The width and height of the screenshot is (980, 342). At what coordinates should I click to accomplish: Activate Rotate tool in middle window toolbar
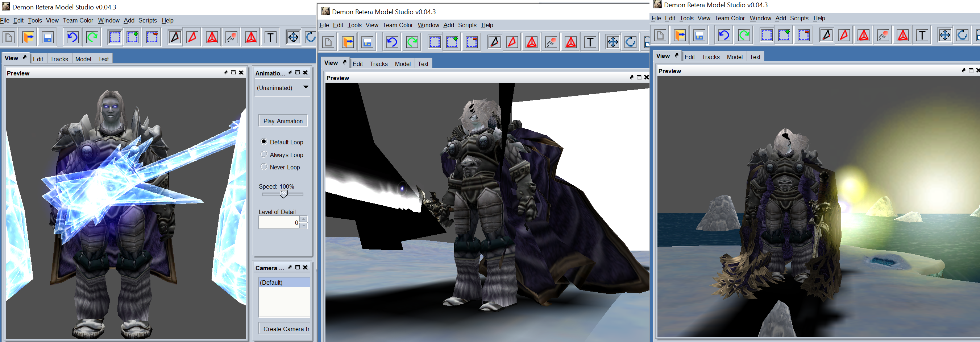630,42
